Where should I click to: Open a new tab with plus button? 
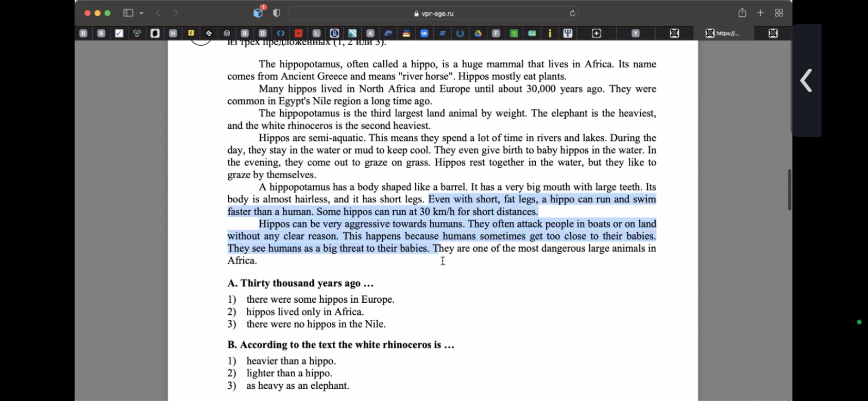pyautogui.click(x=760, y=13)
